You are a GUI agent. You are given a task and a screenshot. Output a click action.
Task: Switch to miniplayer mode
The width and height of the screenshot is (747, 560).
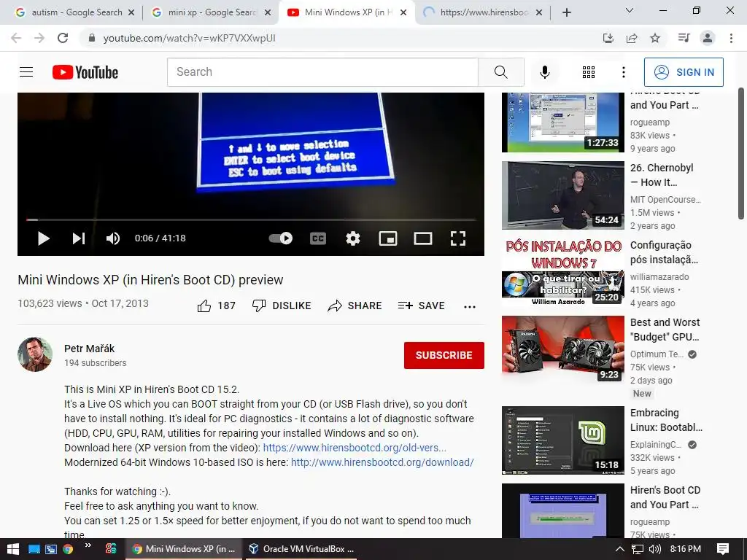388,238
